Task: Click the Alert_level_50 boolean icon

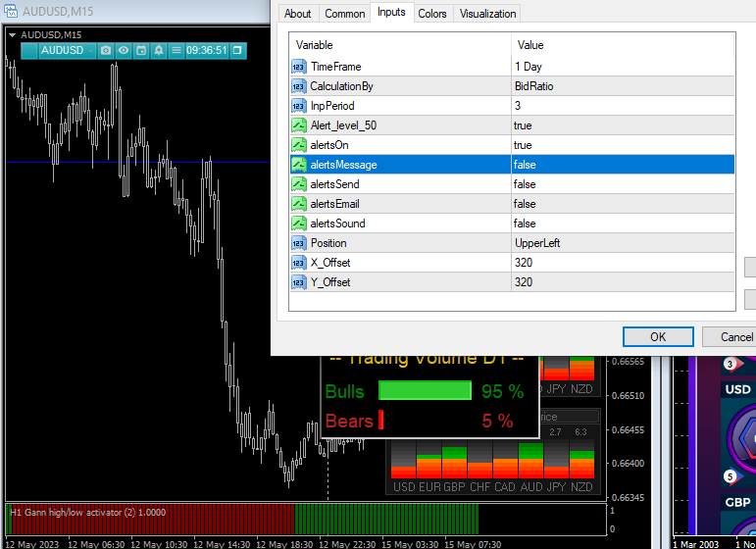Action: 299,125
